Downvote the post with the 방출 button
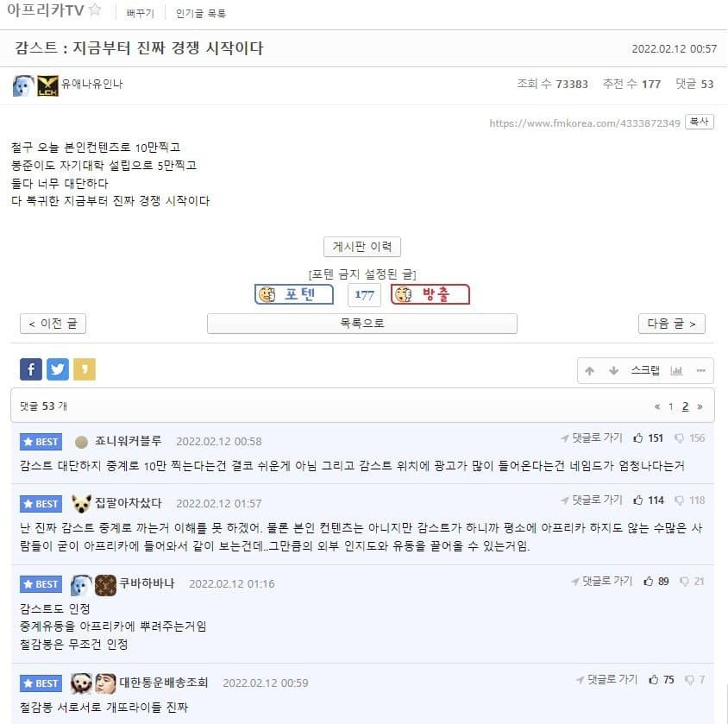 (x=430, y=294)
